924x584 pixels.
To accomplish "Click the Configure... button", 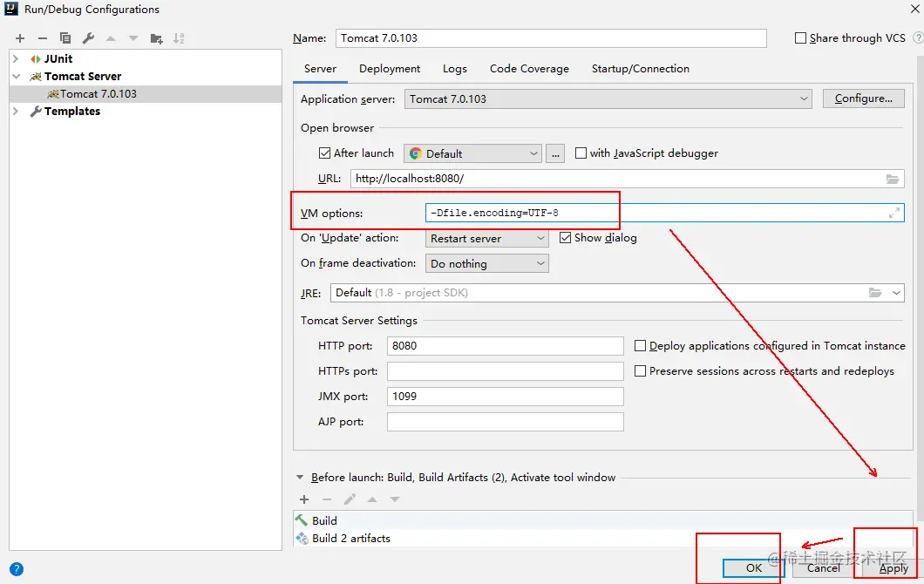I will pos(863,98).
